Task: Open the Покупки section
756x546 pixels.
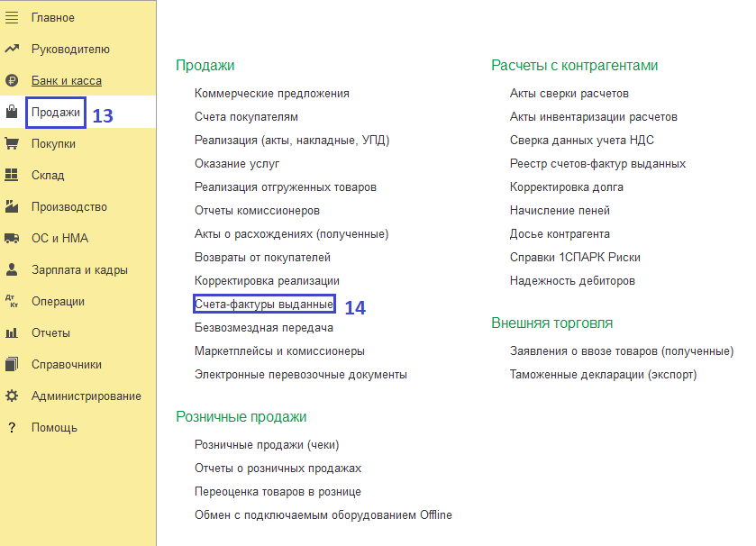Action: 53,143
